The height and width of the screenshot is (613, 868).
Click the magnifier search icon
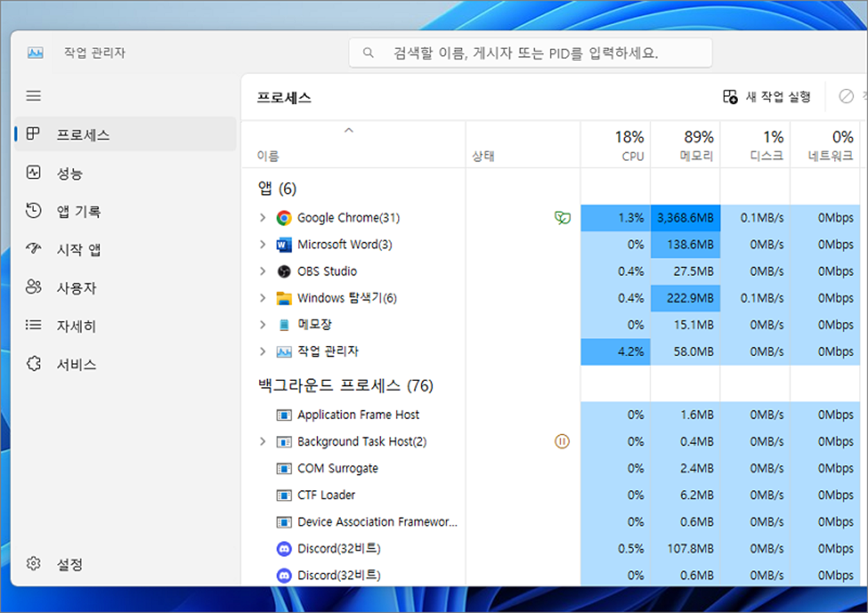point(368,53)
